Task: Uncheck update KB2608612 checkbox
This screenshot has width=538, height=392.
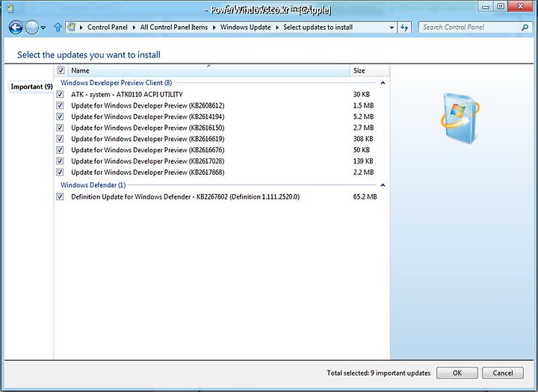Action: [60, 105]
